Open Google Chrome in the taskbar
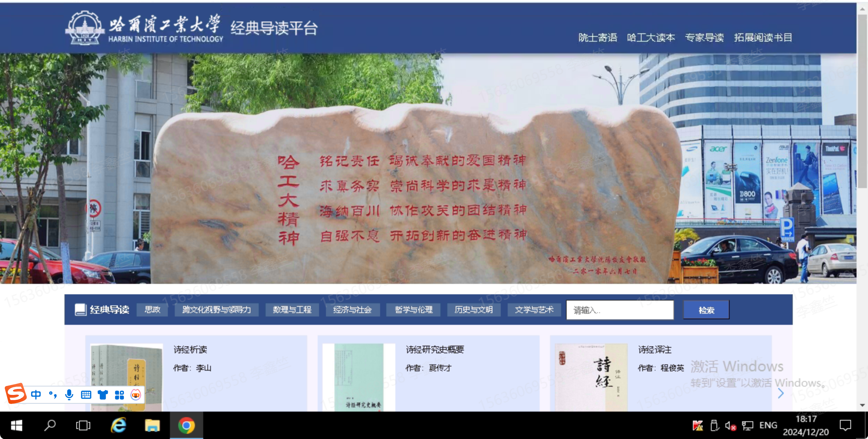 (x=186, y=425)
